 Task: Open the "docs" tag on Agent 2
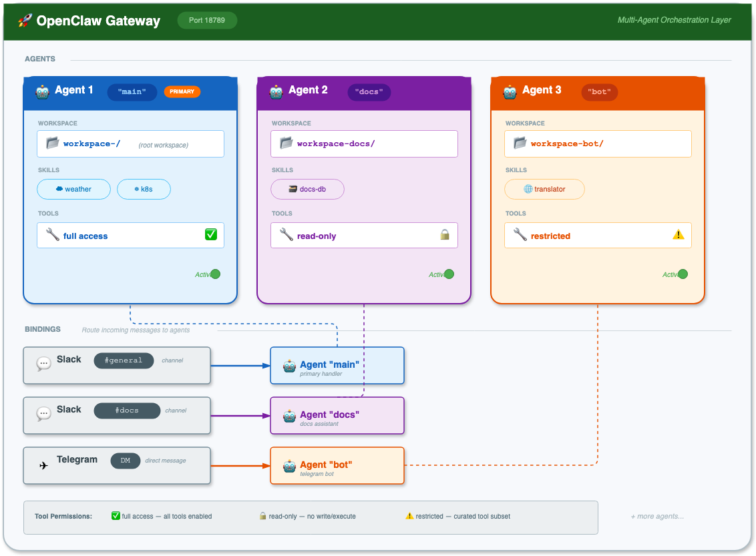point(369,91)
